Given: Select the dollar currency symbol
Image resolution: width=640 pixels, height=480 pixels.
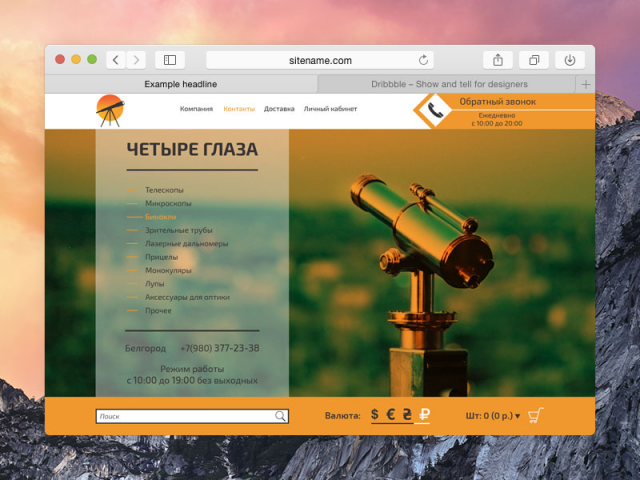Looking at the screenshot, I should pos(375,414).
